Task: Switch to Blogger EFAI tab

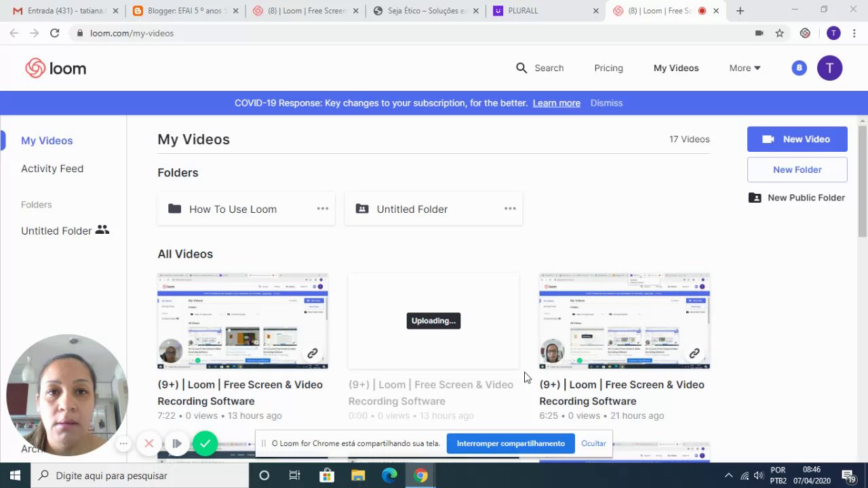Action: 184,11
